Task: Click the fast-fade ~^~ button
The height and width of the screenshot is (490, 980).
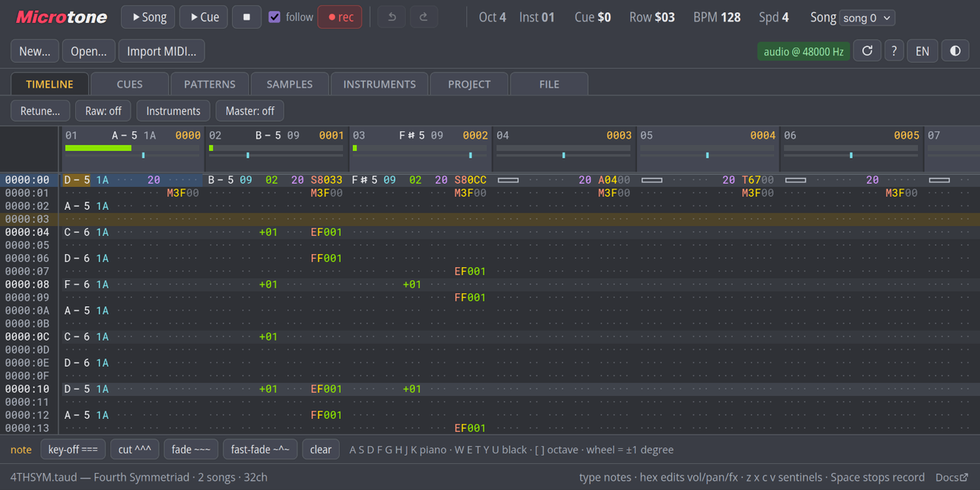Action: click(260, 449)
